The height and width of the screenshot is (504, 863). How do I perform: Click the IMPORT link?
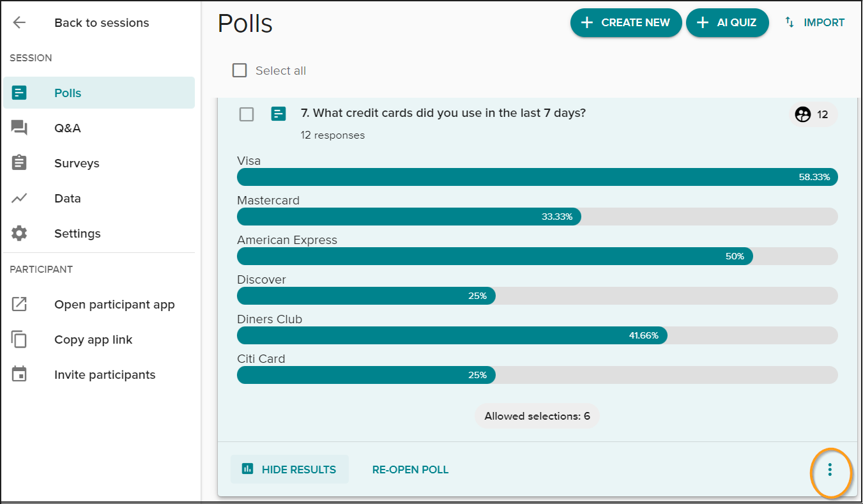(x=814, y=22)
